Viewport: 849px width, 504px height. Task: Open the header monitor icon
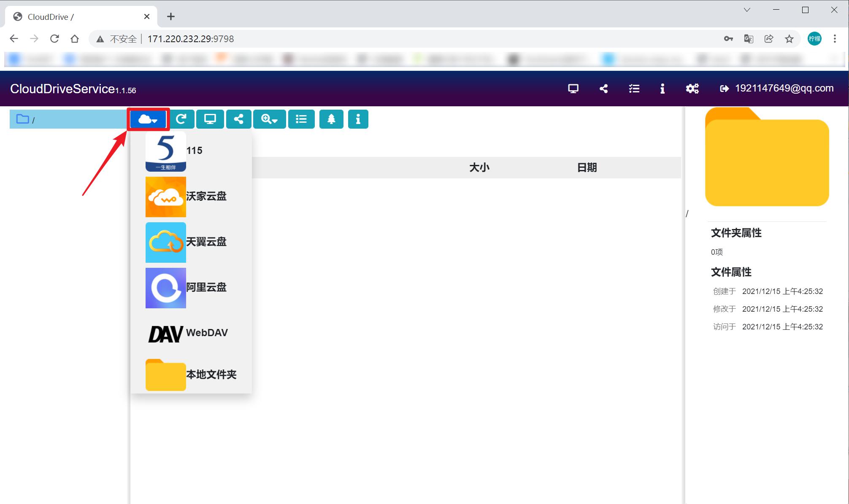coord(573,89)
